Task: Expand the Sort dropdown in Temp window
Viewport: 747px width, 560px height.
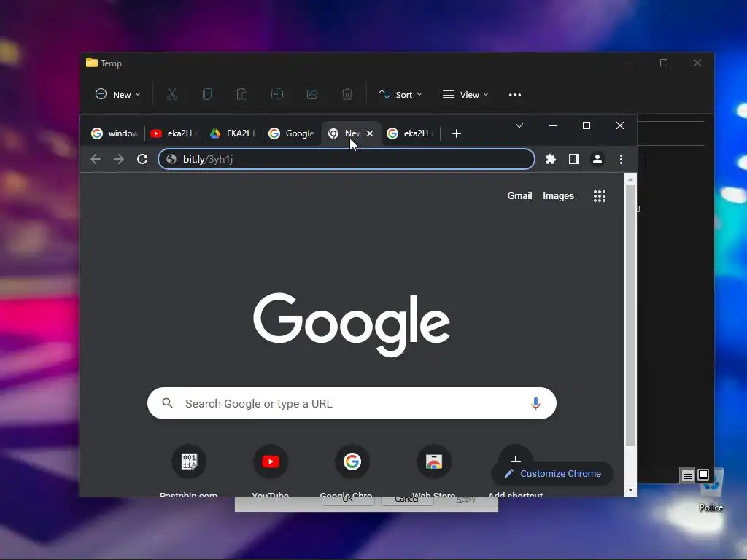Action: click(400, 94)
